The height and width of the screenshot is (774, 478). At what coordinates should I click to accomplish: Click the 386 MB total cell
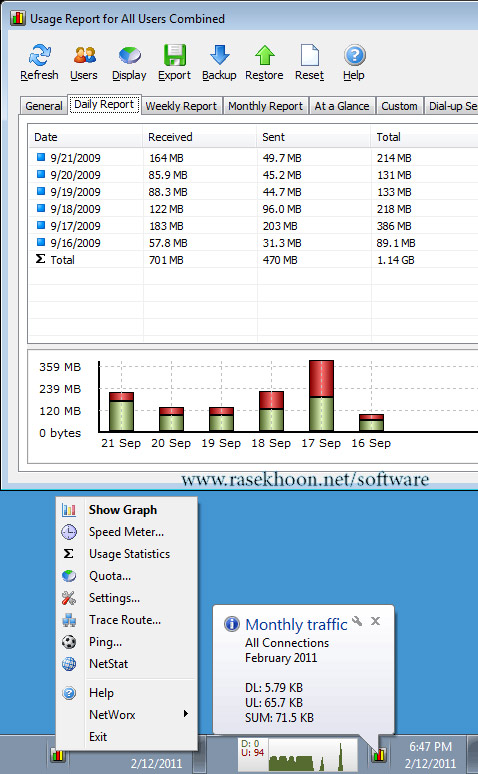(x=394, y=226)
